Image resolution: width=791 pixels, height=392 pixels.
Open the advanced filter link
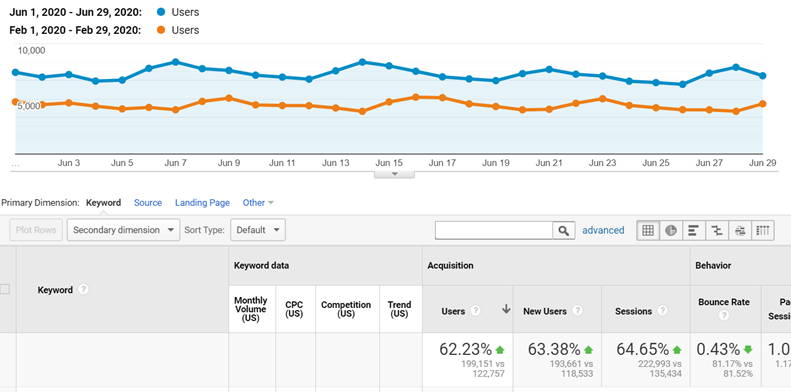click(x=603, y=230)
